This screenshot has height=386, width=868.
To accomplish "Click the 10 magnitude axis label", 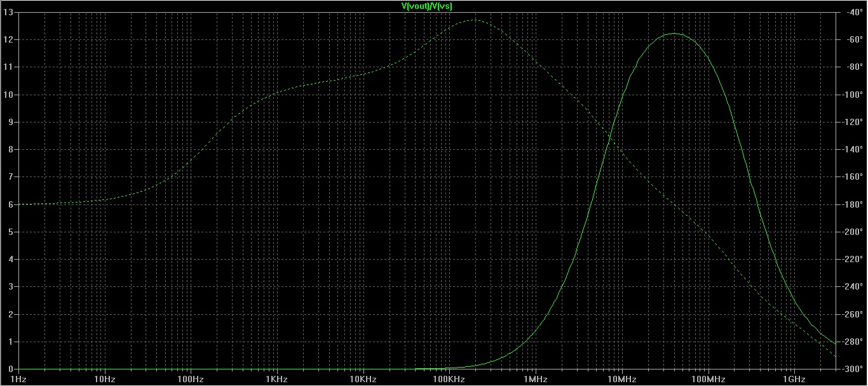I will point(8,95).
